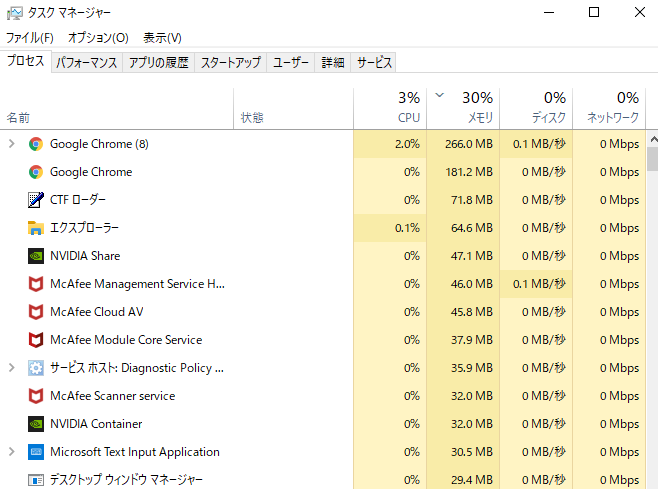Screen dimensions: 658x489
Task: Click the エクスプローラー folder icon
Action: click(36, 228)
